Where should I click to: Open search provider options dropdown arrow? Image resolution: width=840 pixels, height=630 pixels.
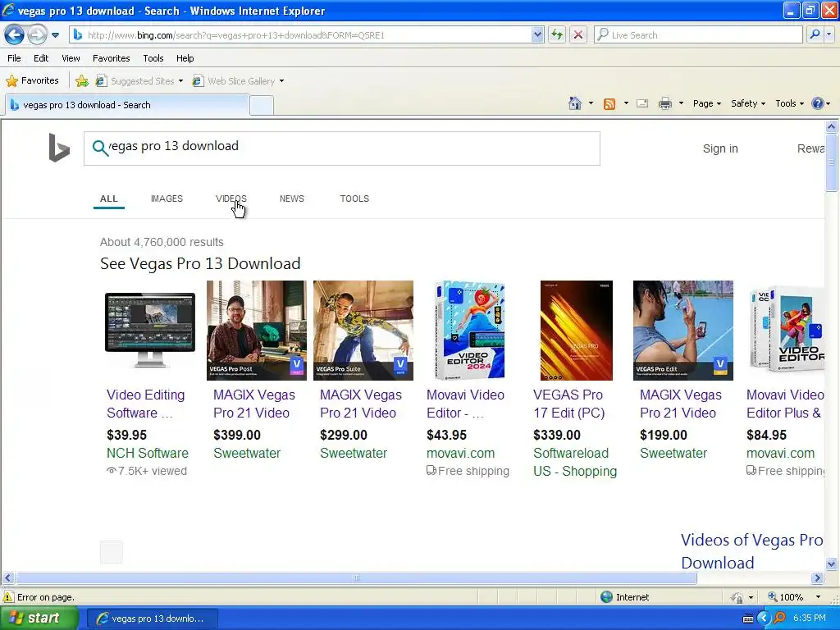click(829, 34)
